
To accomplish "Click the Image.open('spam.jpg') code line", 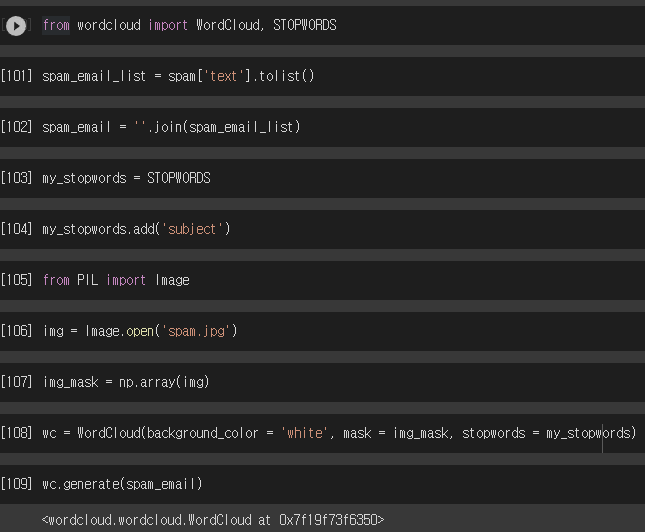I will coord(140,331).
